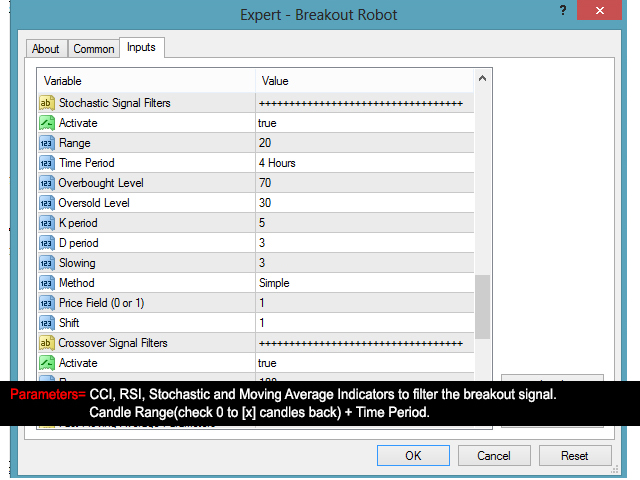Click the '4 Hours' Time Period value
The width and height of the screenshot is (640, 480).
[277, 163]
